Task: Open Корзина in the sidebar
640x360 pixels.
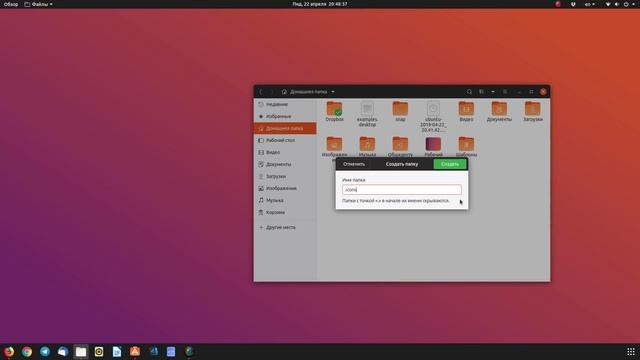Action: pos(285,213)
